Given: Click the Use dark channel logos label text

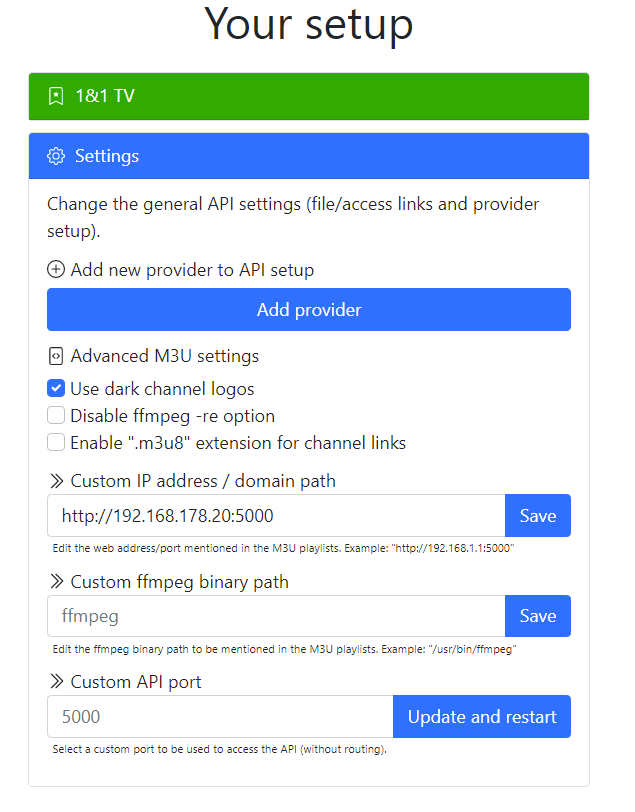Looking at the screenshot, I should point(162,389).
